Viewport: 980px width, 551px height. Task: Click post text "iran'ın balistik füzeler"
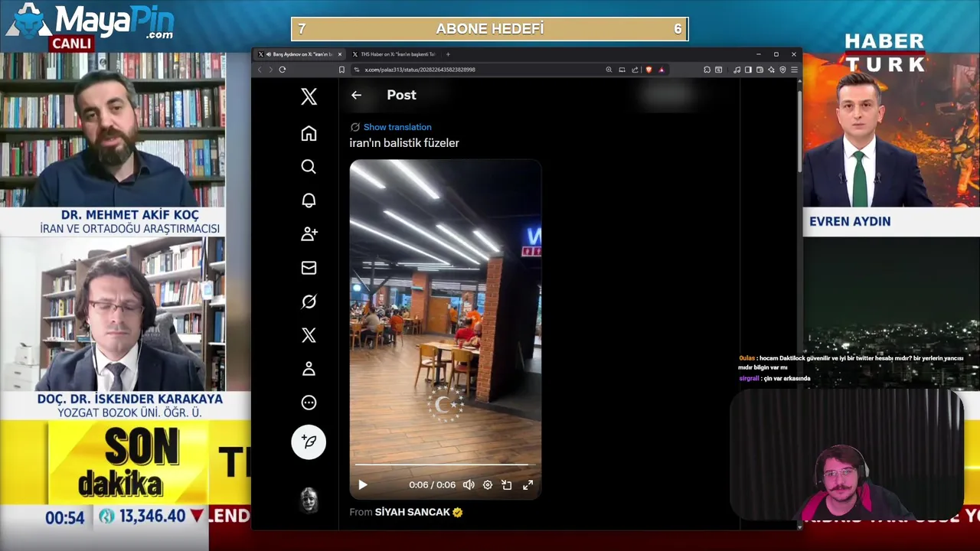click(404, 143)
